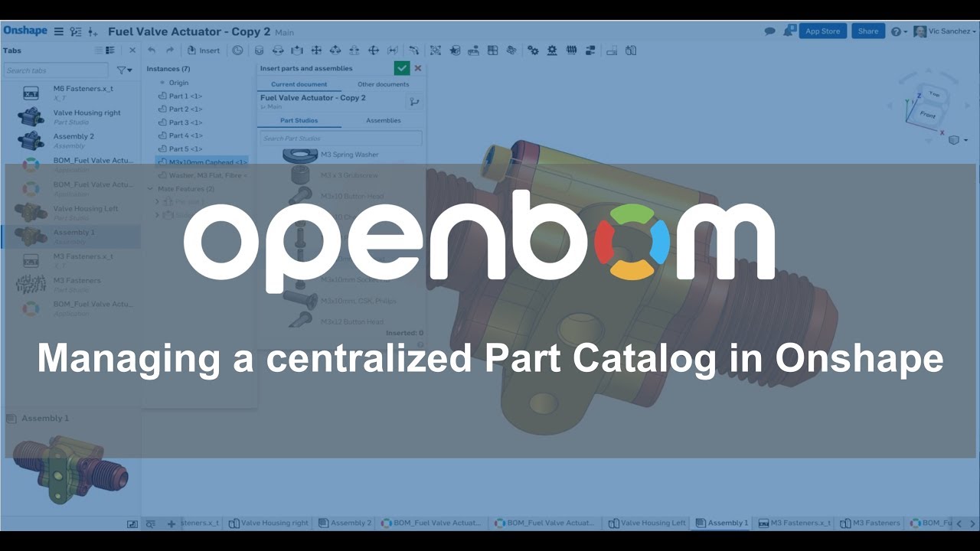
Task: Click the undo arrow in toolbar
Action: [152, 51]
